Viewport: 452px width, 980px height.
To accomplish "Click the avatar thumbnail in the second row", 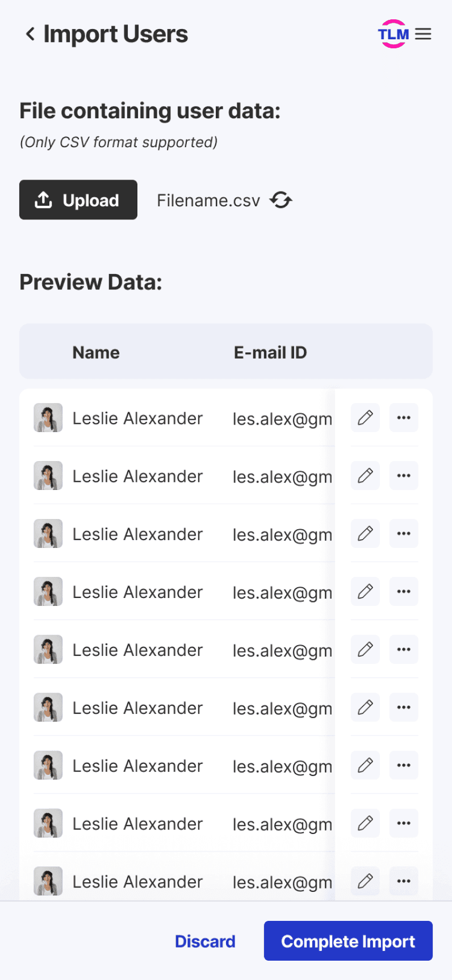I will [48, 476].
